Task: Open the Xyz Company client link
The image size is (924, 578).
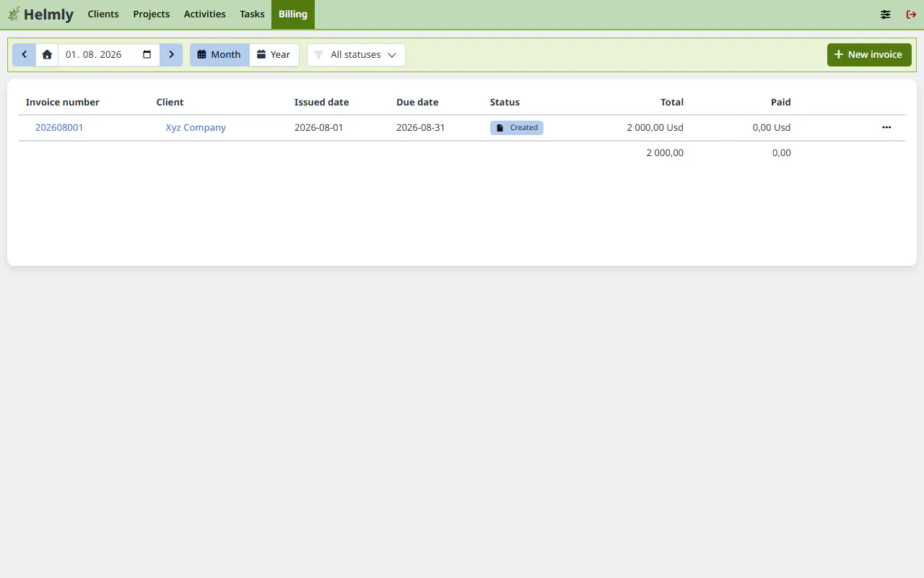Action: coord(196,127)
